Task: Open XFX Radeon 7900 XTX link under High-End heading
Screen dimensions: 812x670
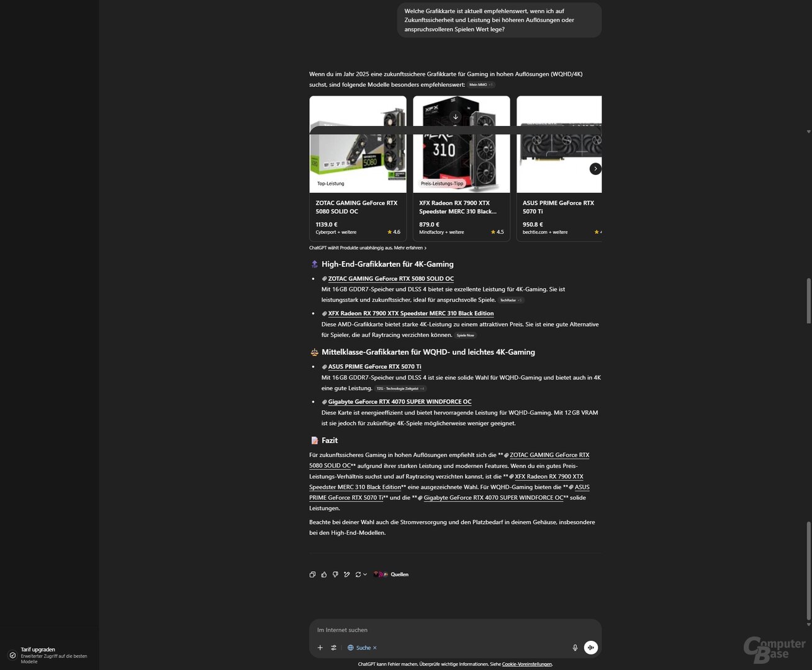Action: pyautogui.click(x=410, y=313)
